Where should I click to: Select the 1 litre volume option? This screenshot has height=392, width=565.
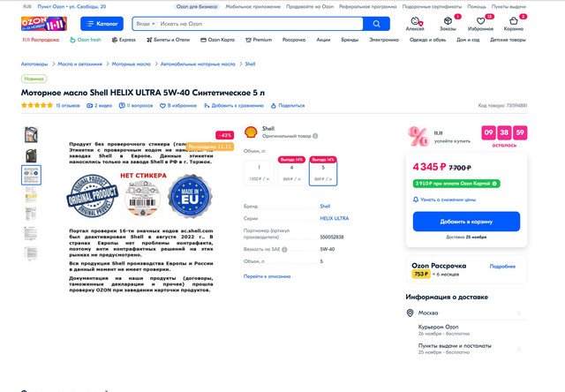pyautogui.click(x=259, y=172)
